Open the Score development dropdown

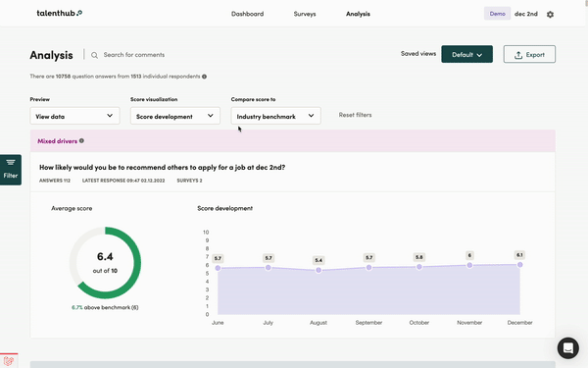point(175,116)
